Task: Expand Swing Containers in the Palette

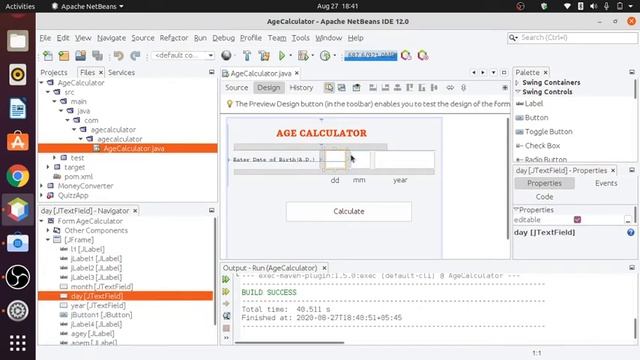Action: 518,82
